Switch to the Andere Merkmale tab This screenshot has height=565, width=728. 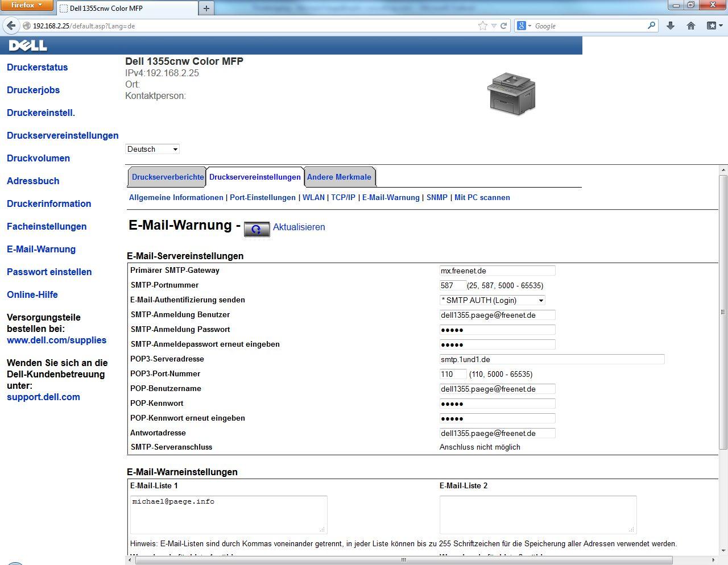(339, 177)
